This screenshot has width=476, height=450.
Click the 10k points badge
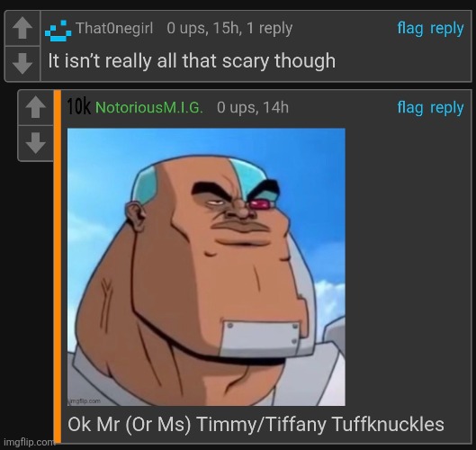click(x=78, y=107)
